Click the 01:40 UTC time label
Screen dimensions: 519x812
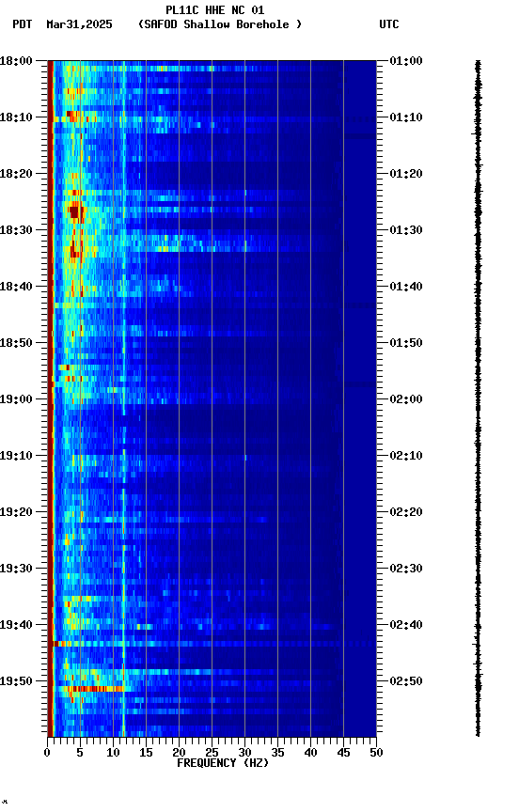406,287
